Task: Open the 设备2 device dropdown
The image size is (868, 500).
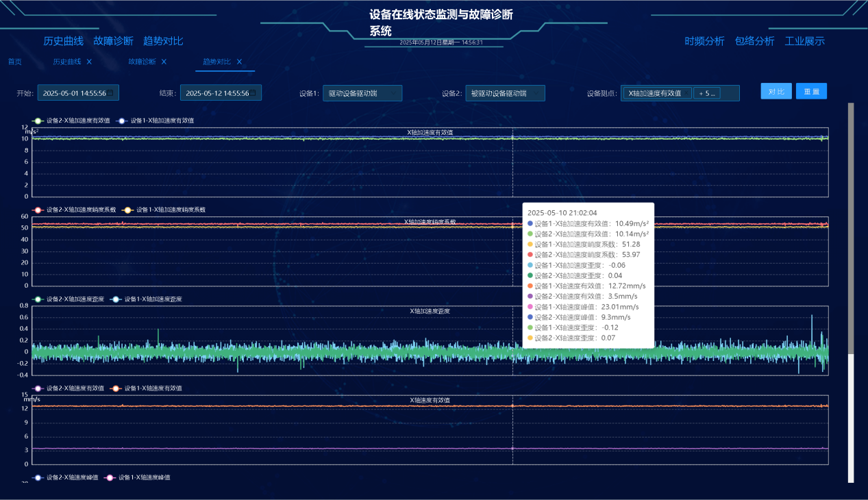Action: point(506,92)
